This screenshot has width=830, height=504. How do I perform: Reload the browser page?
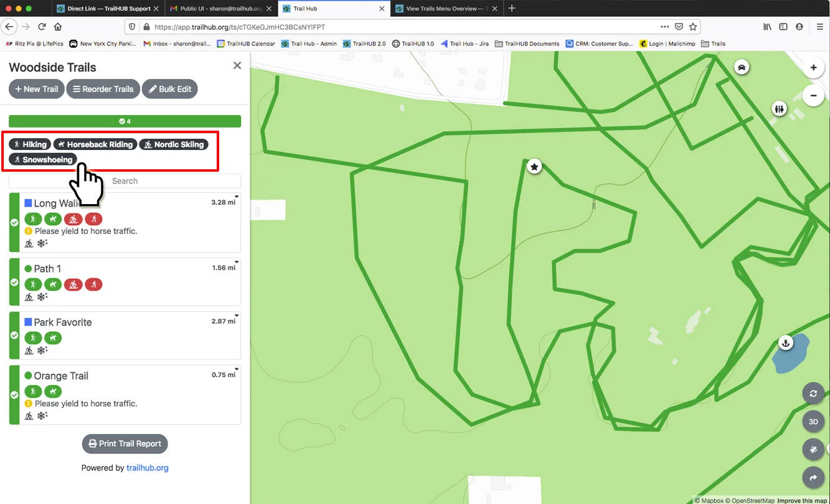[x=42, y=27]
